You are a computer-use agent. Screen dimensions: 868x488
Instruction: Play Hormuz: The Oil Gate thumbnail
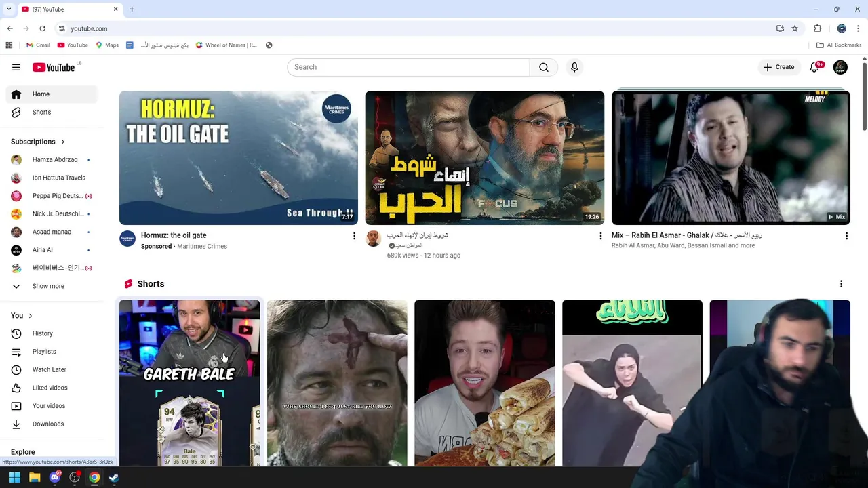pos(239,158)
